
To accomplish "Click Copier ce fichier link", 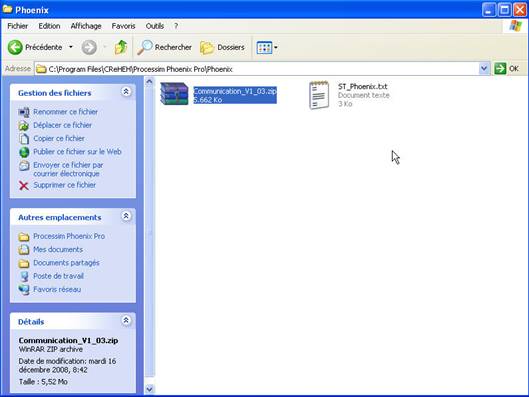I will point(59,138).
